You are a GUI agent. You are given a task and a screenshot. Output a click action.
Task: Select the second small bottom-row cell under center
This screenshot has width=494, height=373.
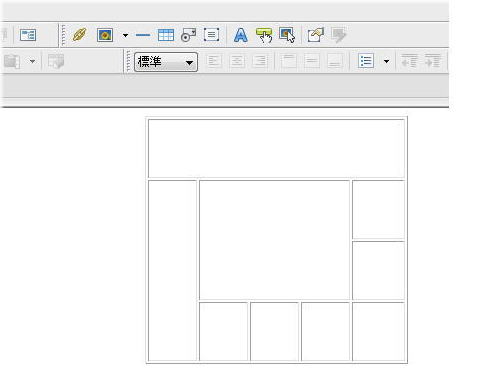[274, 332]
